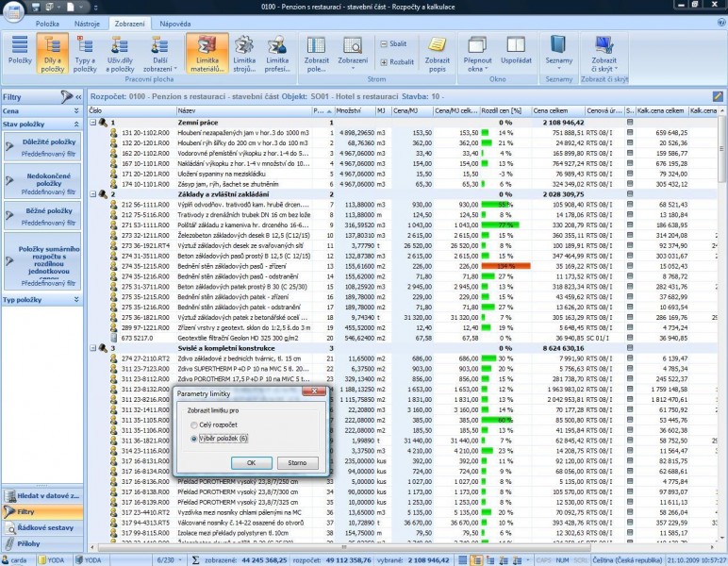
Task: Open the Nápověda tab
Action: [x=175, y=22]
